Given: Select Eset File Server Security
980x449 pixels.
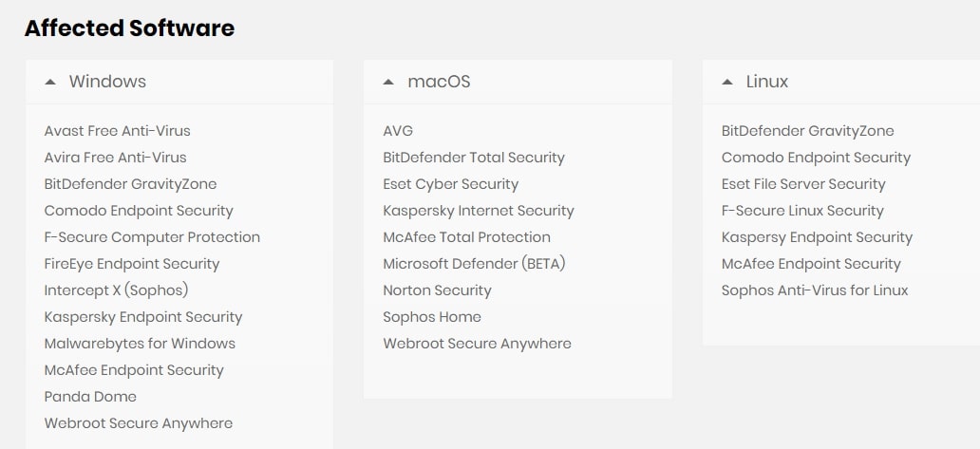Looking at the screenshot, I should 803,184.
